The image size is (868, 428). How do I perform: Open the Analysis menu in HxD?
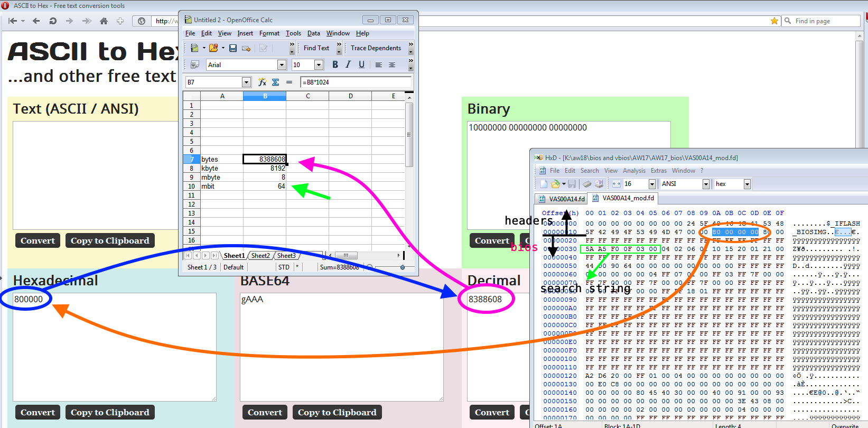634,171
